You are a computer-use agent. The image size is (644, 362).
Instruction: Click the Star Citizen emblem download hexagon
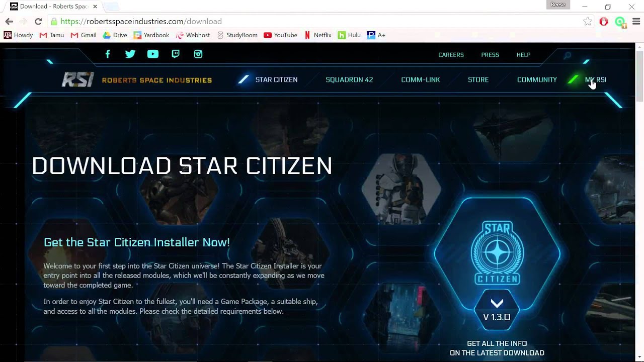497,253
